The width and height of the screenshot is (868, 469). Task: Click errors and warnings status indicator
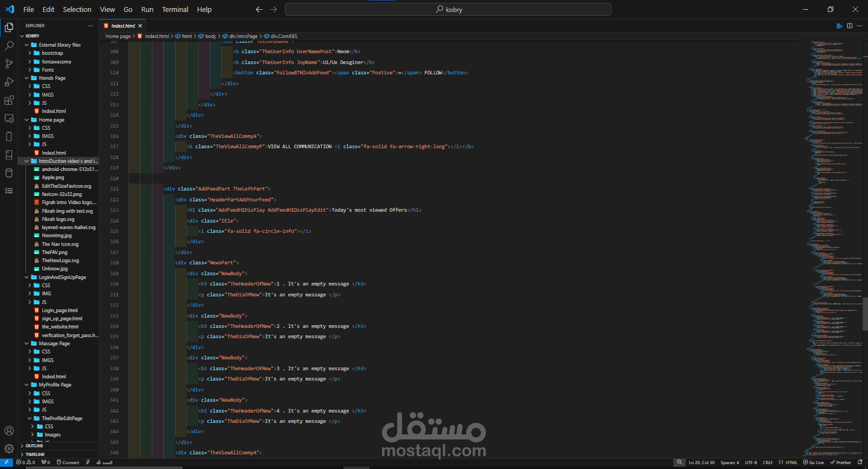coord(25,462)
